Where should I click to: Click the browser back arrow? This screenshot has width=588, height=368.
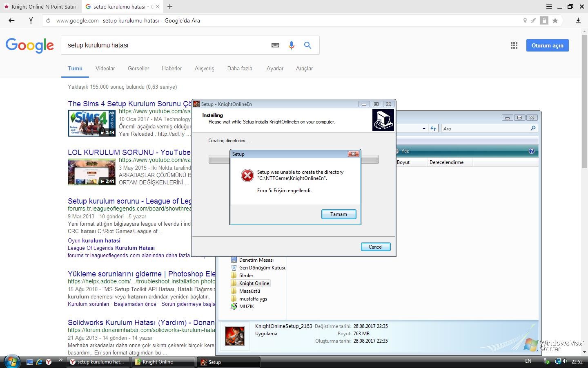click(11, 20)
